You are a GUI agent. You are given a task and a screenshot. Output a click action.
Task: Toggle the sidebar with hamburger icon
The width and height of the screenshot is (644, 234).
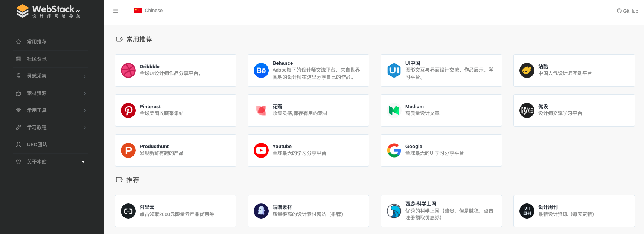coord(116,11)
